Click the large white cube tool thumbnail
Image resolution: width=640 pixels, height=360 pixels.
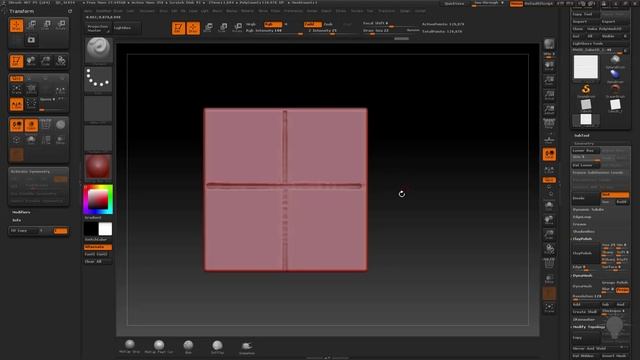coord(586,67)
